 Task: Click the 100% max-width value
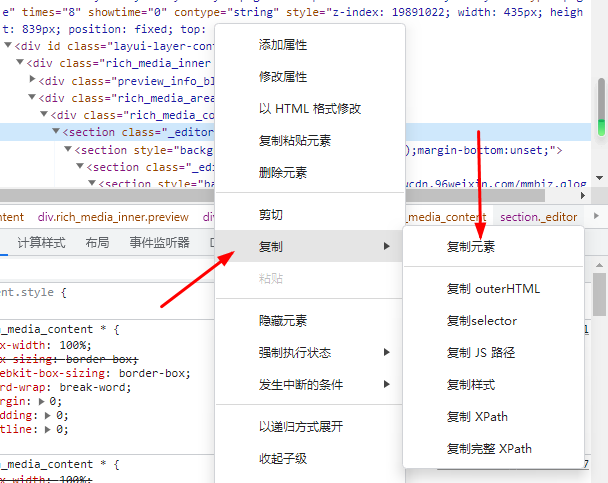click(x=73, y=345)
